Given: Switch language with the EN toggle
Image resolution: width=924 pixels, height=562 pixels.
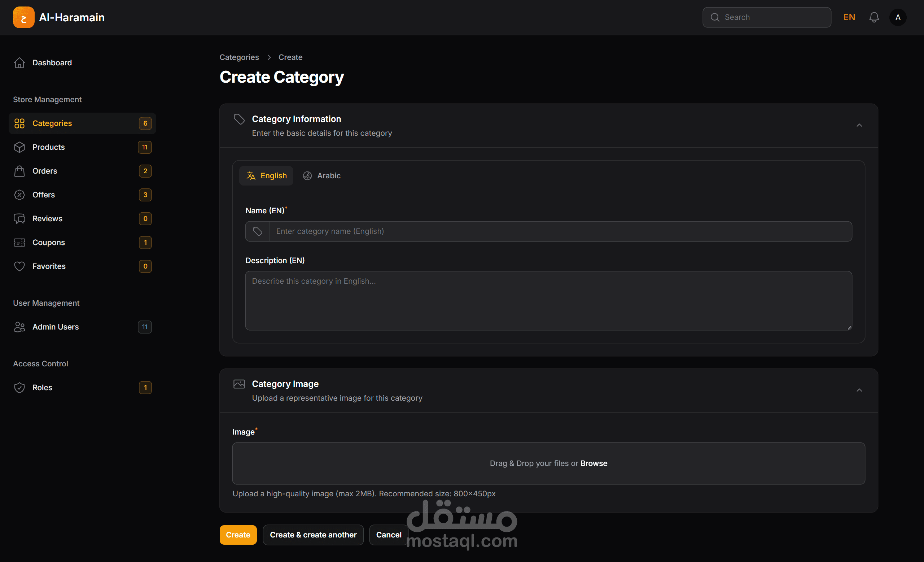Looking at the screenshot, I should coord(849,17).
